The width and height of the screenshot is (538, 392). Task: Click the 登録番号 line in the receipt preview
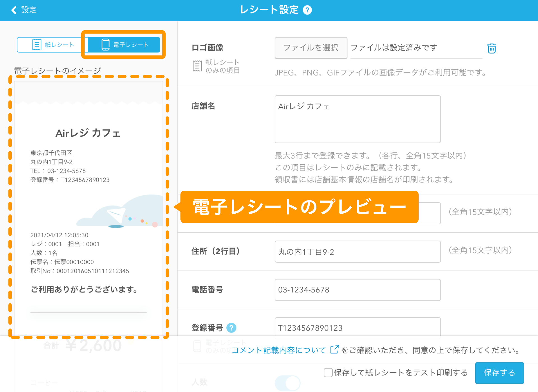tap(70, 180)
